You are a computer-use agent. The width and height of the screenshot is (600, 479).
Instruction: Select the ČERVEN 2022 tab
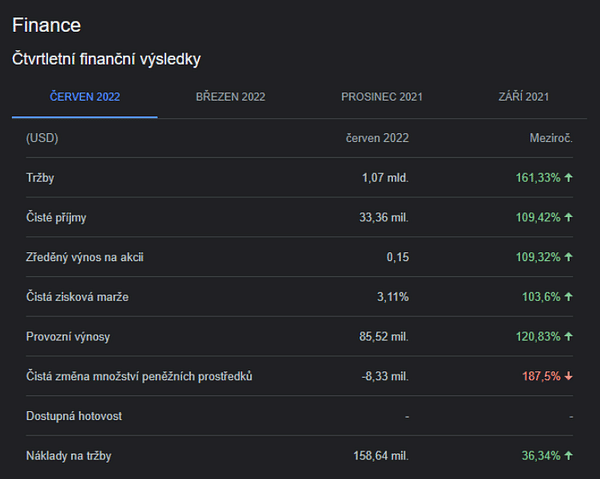pyautogui.click(x=85, y=97)
